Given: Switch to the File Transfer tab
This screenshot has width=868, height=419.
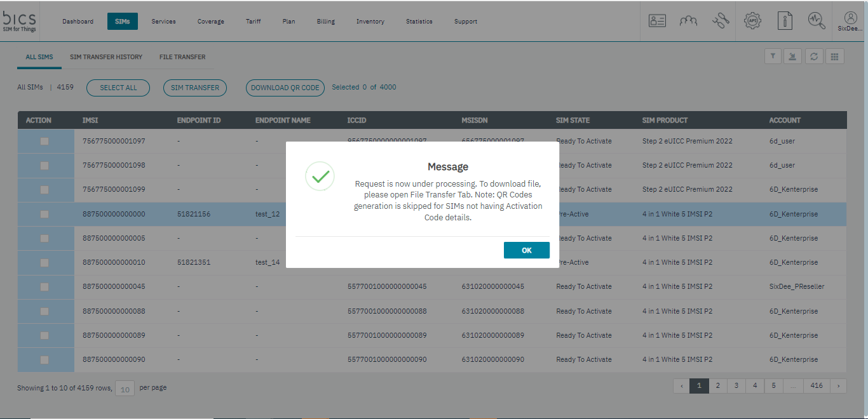Looking at the screenshot, I should (182, 57).
